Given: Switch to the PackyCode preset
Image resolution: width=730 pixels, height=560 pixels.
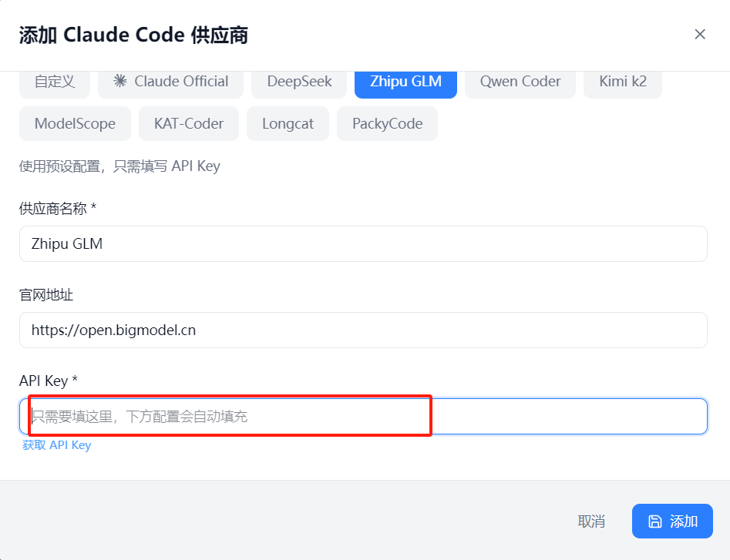Looking at the screenshot, I should tap(387, 123).
